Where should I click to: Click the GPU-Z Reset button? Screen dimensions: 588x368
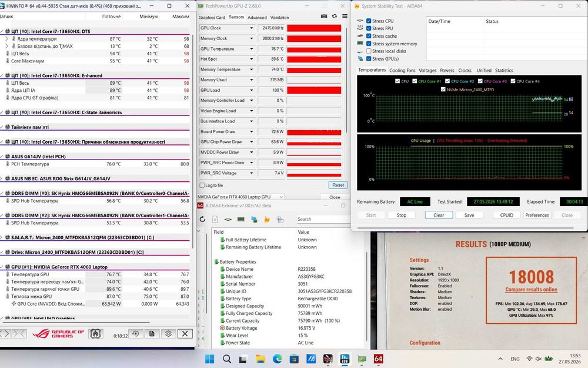338,185
